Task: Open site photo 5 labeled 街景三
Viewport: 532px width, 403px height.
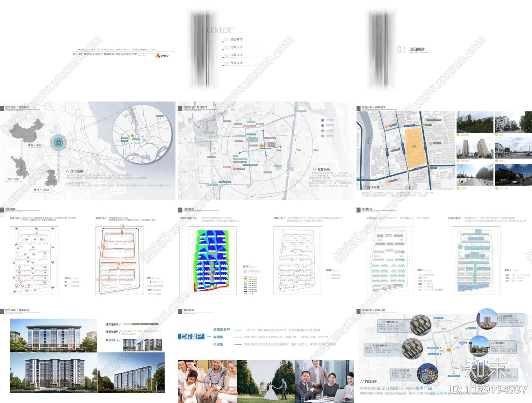Action: tap(475, 175)
